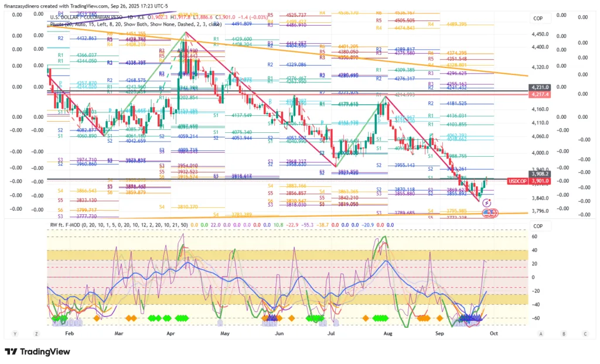600x364 pixels.
Task: Open the COP currency selector on price axis
Action: [537, 18]
